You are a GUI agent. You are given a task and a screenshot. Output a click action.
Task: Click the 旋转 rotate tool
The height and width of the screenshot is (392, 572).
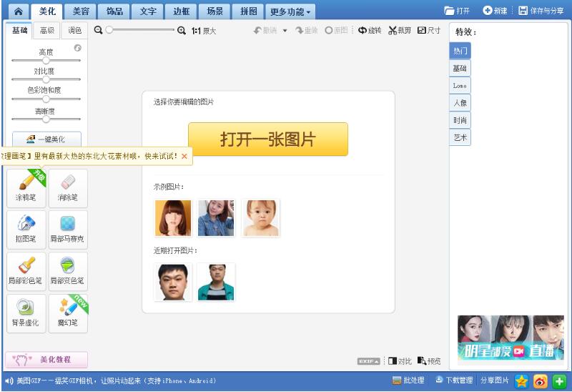(x=370, y=30)
